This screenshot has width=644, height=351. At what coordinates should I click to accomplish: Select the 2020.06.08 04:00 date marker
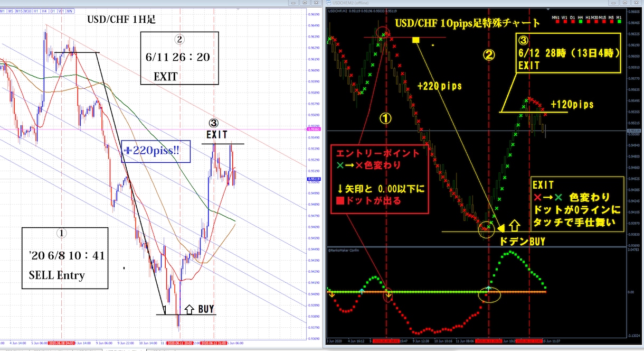(x=62, y=343)
